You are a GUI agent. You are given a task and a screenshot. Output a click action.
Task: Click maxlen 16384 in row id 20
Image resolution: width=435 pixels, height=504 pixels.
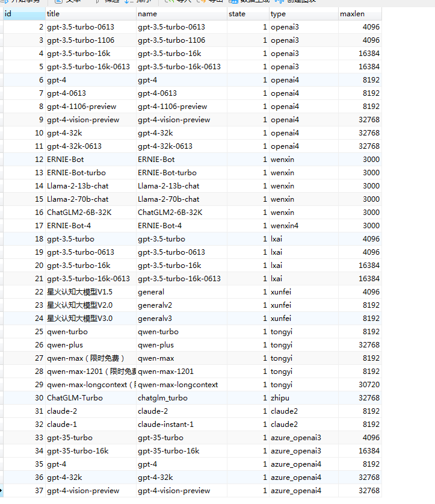tap(360, 265)
